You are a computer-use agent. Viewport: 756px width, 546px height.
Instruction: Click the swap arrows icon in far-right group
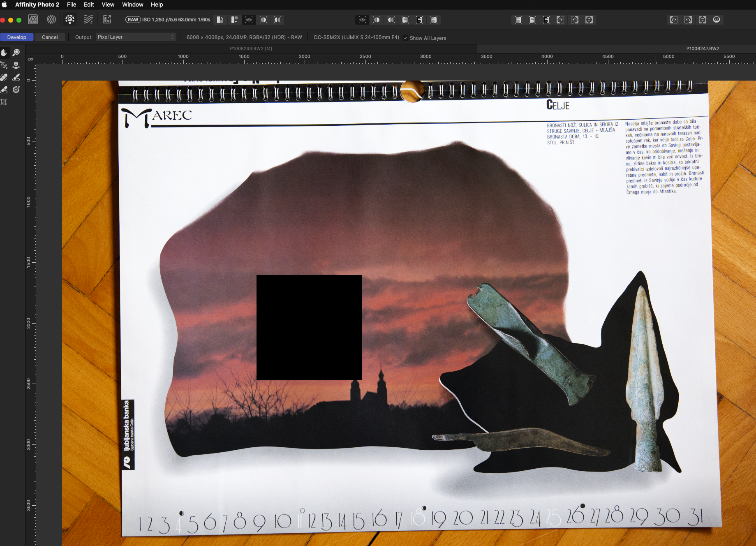coord(703,20)
